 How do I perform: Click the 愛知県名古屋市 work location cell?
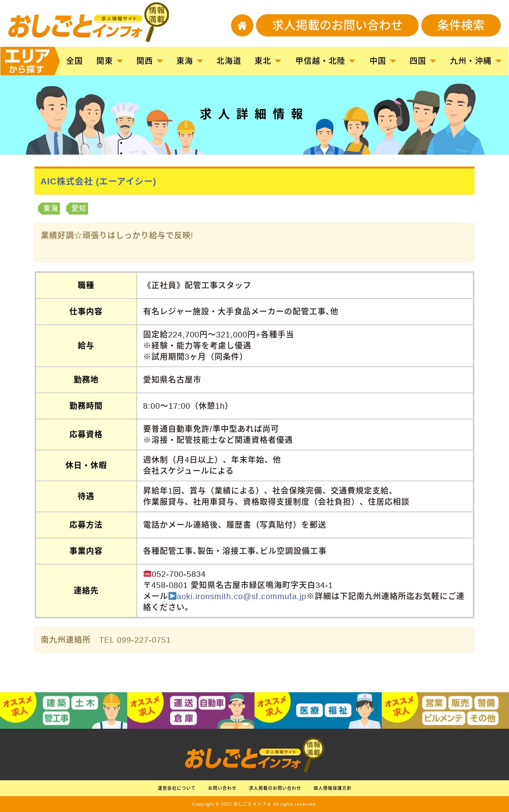[305, 380]
